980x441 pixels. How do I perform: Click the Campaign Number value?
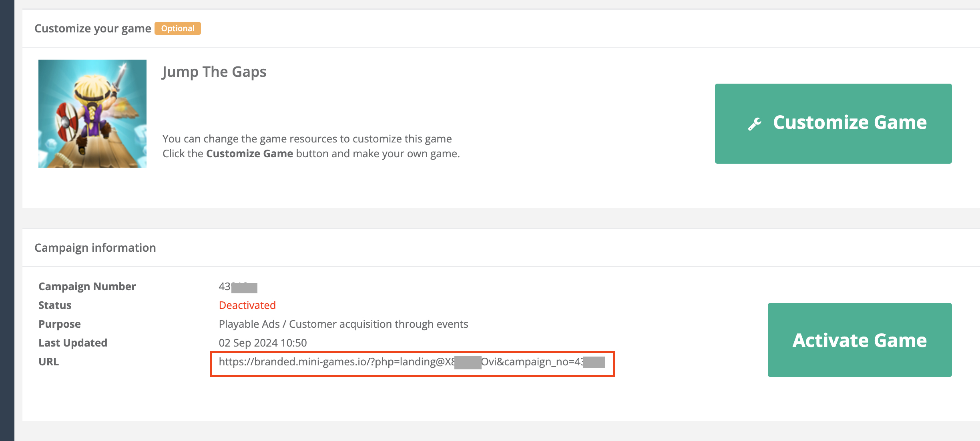point(238,287)
